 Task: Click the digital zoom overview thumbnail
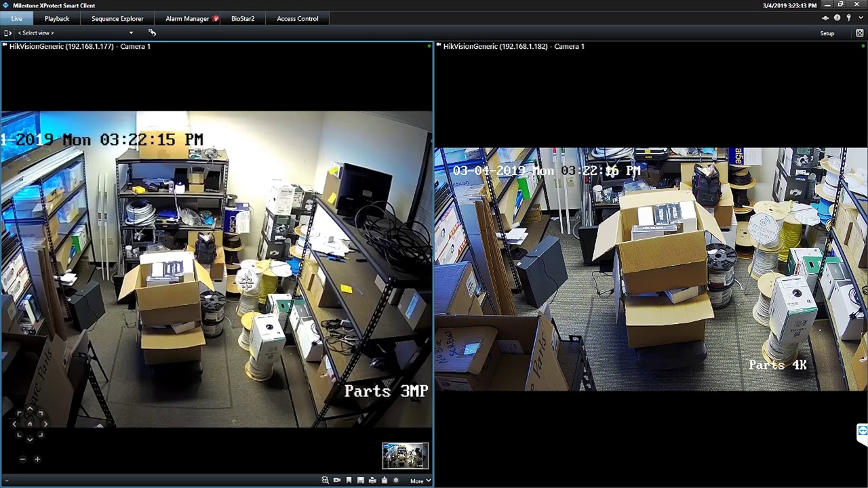coord(406,455)
